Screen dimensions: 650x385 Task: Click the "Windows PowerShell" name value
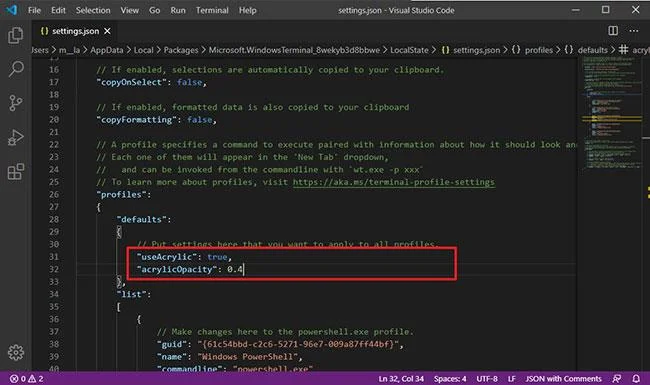coord(247,356)
